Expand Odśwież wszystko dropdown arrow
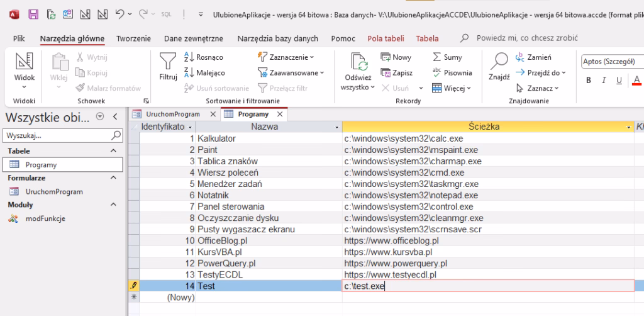The height and width of the screenshot is (316, 644). point(372,87)
